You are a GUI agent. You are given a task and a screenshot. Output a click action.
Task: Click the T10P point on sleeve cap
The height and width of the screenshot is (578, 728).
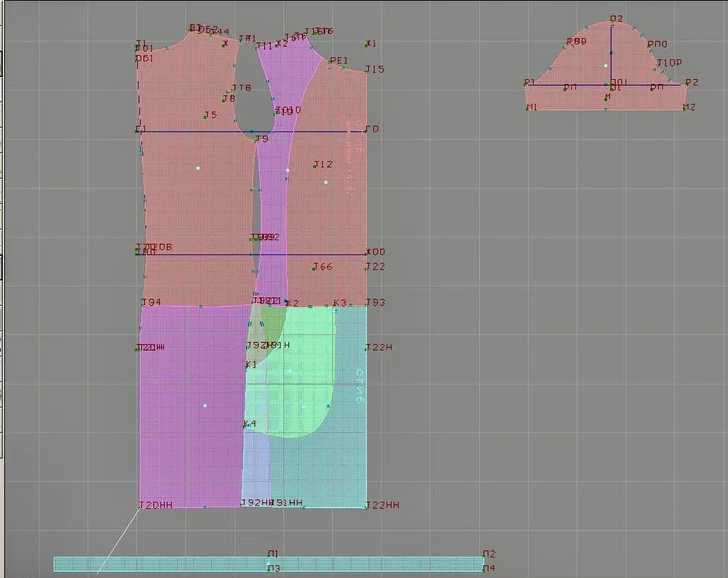(x=669, y=63)
